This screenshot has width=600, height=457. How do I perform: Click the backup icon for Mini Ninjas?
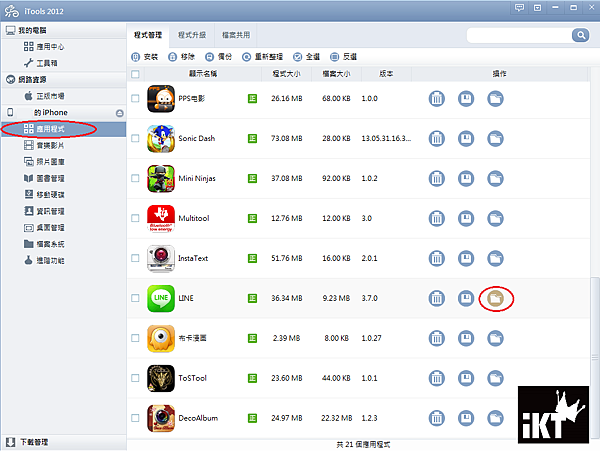pos(466,178)
